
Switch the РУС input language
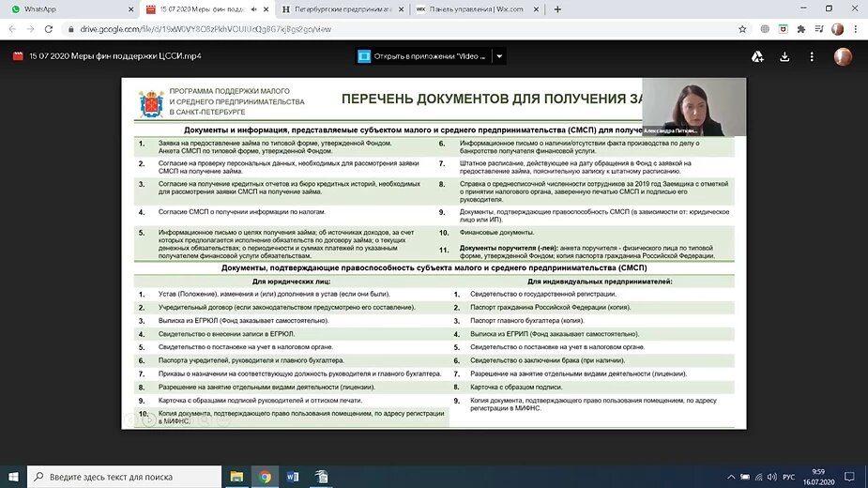[x=789, y=477]
